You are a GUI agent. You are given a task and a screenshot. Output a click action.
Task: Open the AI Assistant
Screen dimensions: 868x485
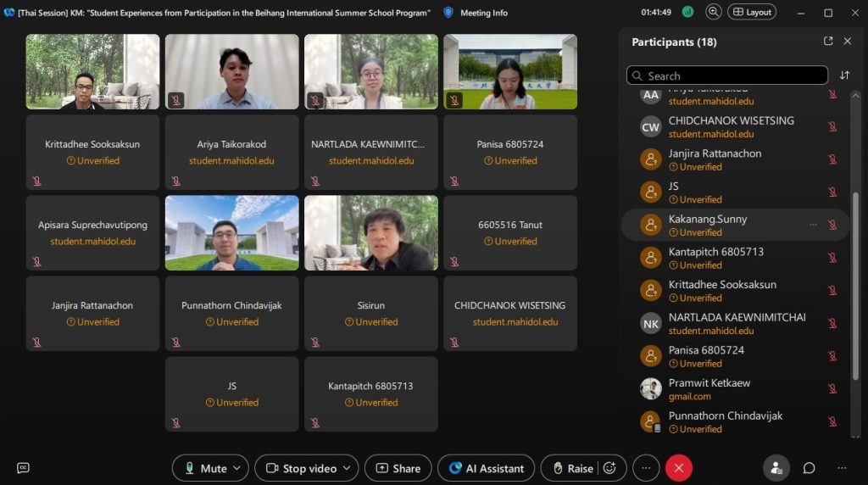(487, 468)
